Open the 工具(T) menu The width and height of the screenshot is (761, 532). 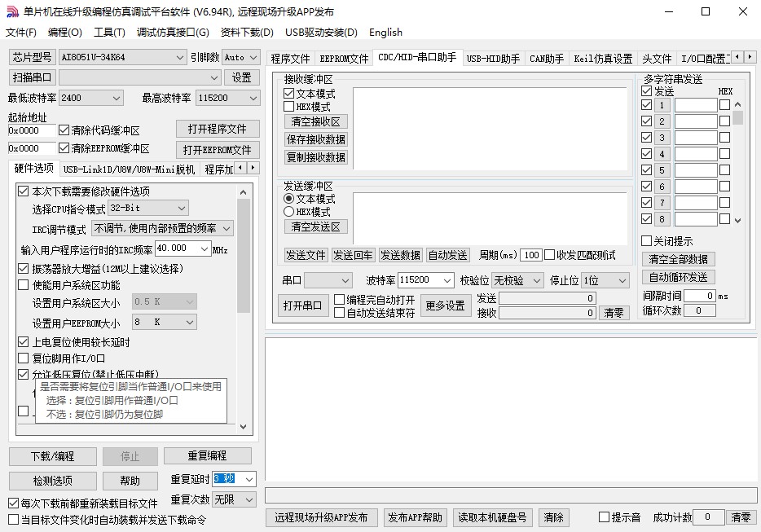(x=109, y=33)
